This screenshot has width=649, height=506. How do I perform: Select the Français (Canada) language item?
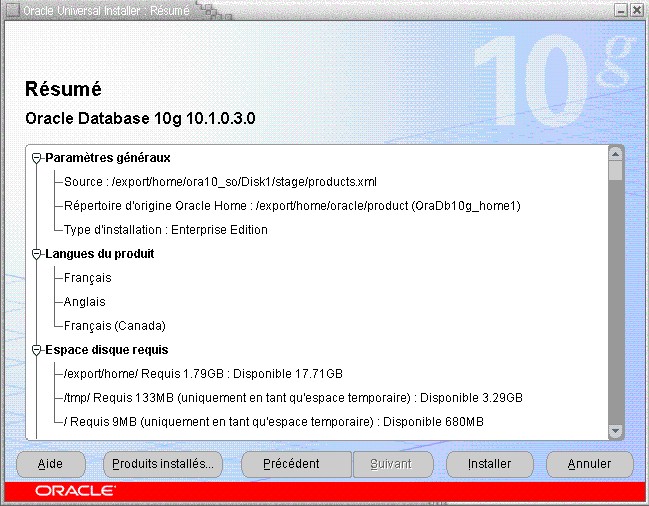click(x=115, y=326)
